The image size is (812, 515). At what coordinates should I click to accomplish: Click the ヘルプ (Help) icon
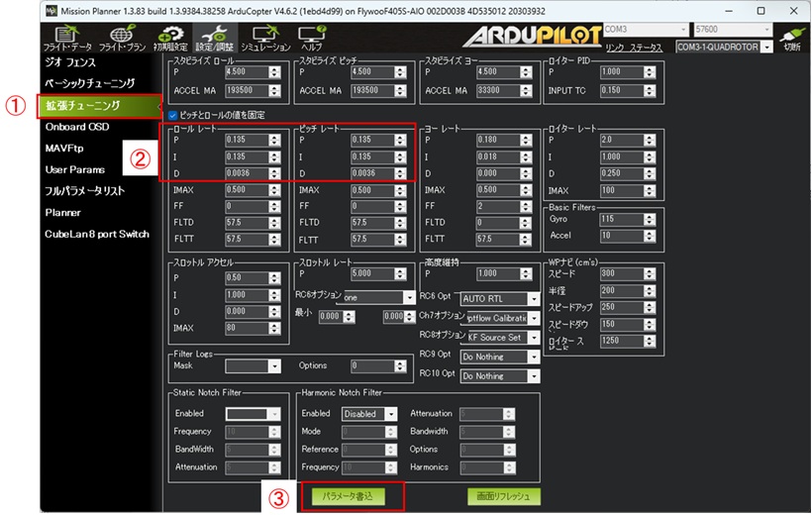tap(311, 36)
